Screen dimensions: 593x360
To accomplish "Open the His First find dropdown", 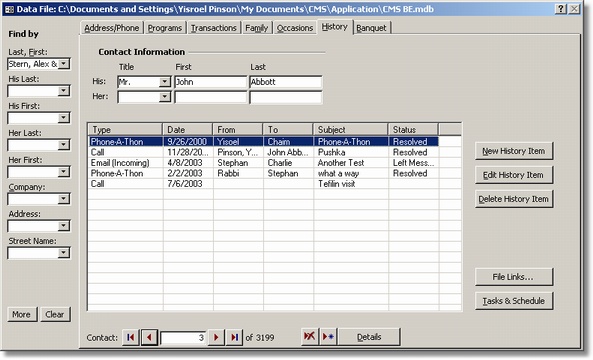I will click(x=64, y=118).
